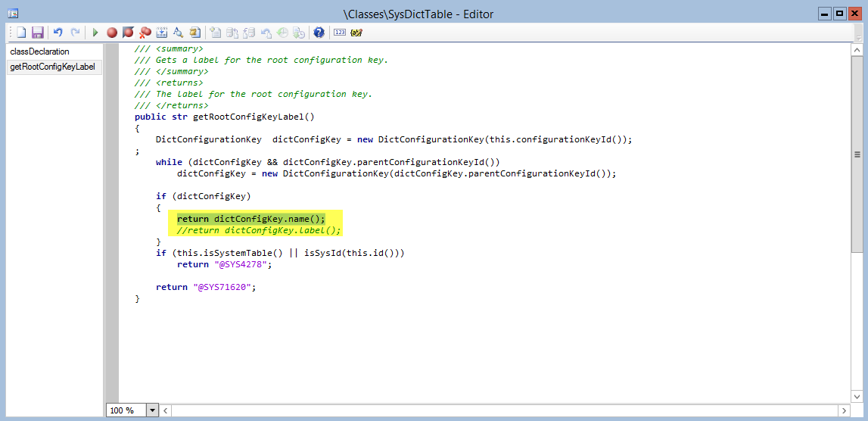The image size is (868, 421).
Task: Open the 100 % zoom dropdown arrow
Action: point(152,410)
